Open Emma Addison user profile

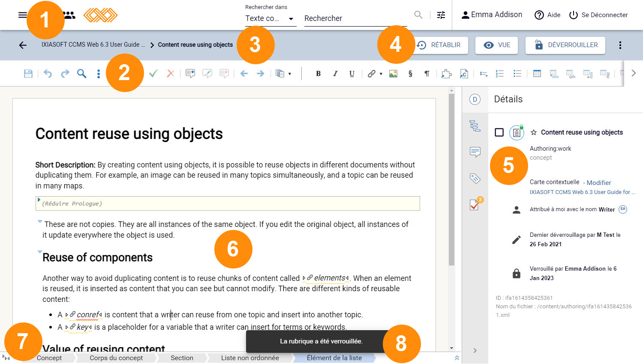pos(492,15)
